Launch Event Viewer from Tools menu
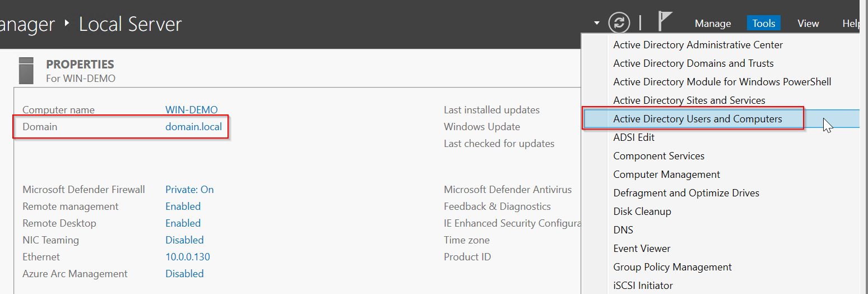 pos(642,249)
